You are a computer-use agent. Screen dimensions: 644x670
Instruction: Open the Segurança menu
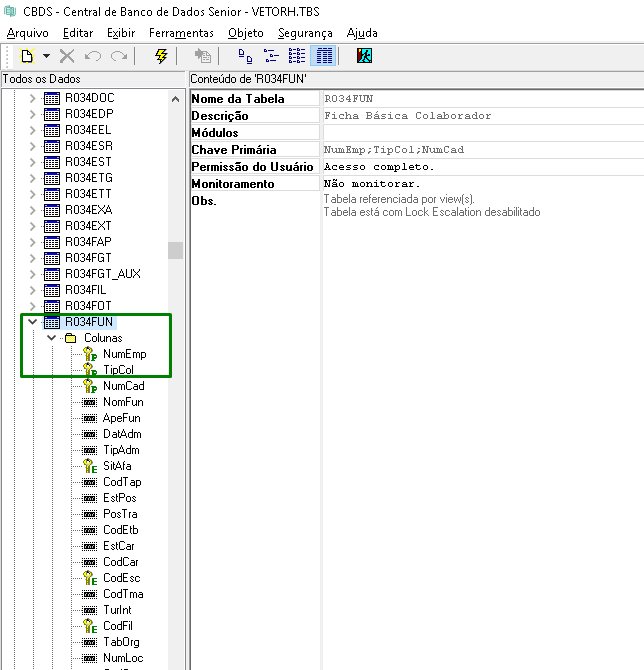point(305,33)
